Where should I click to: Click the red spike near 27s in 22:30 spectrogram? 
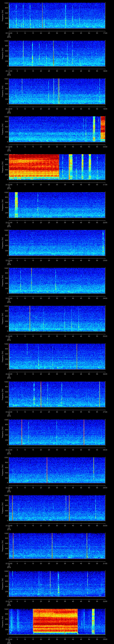click(x=52, y=546)
